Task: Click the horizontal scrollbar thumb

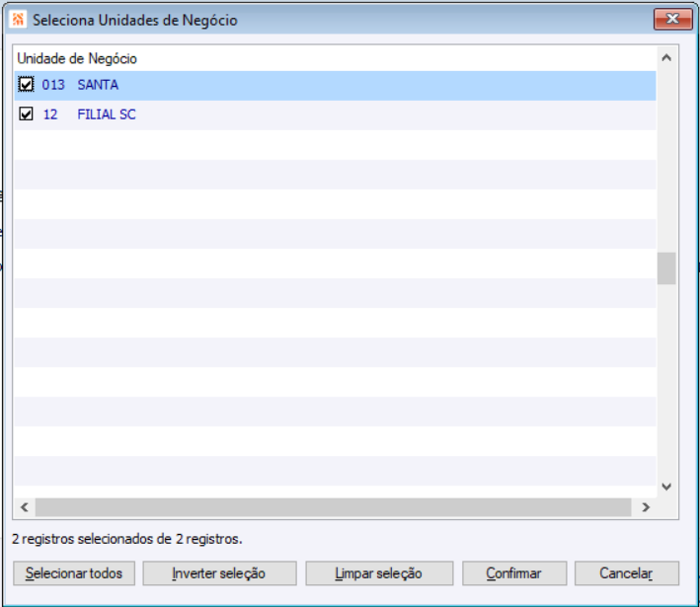Action: [333, 507]
